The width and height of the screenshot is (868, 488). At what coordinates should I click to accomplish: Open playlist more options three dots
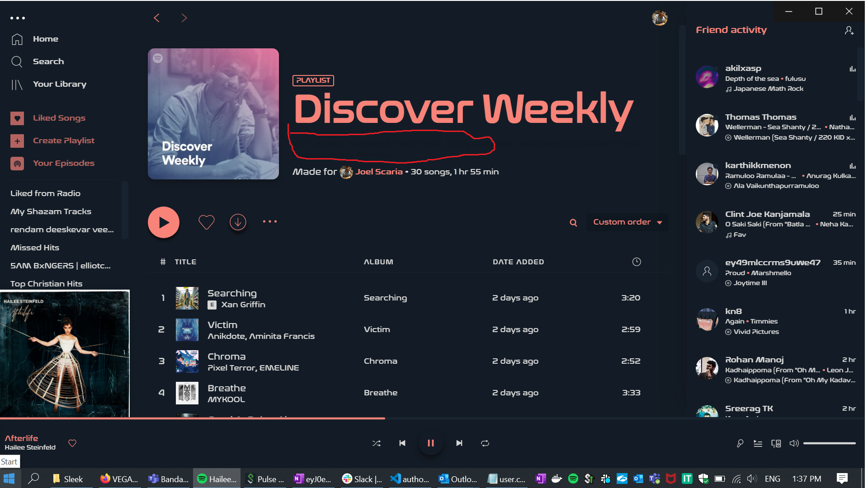click(x=270, y=221)
